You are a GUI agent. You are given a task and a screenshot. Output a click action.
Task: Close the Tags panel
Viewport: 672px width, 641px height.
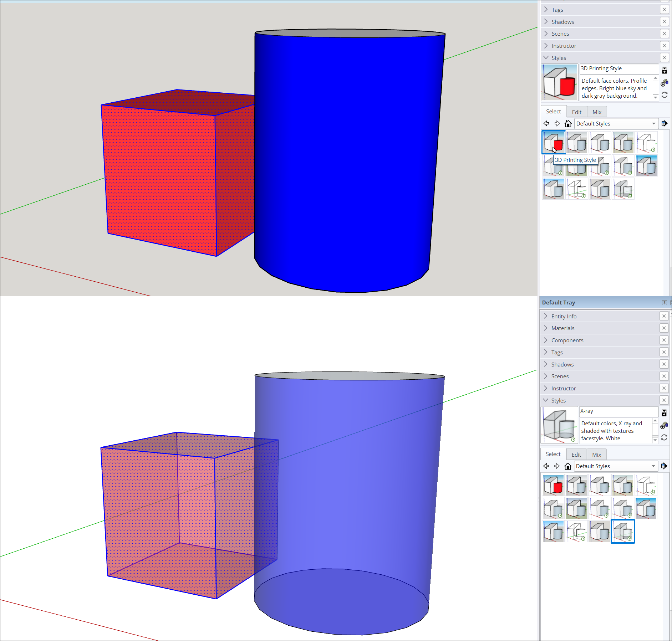(x=664, y=9)
